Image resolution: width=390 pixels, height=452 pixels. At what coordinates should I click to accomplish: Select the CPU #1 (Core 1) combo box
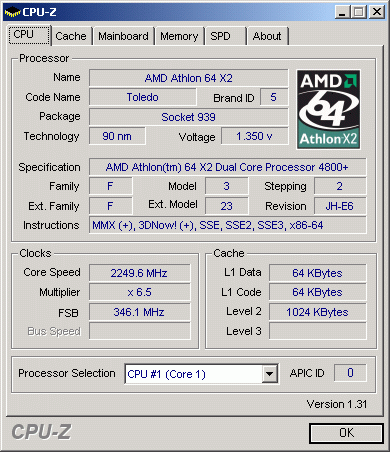click(x=201, y=374)
